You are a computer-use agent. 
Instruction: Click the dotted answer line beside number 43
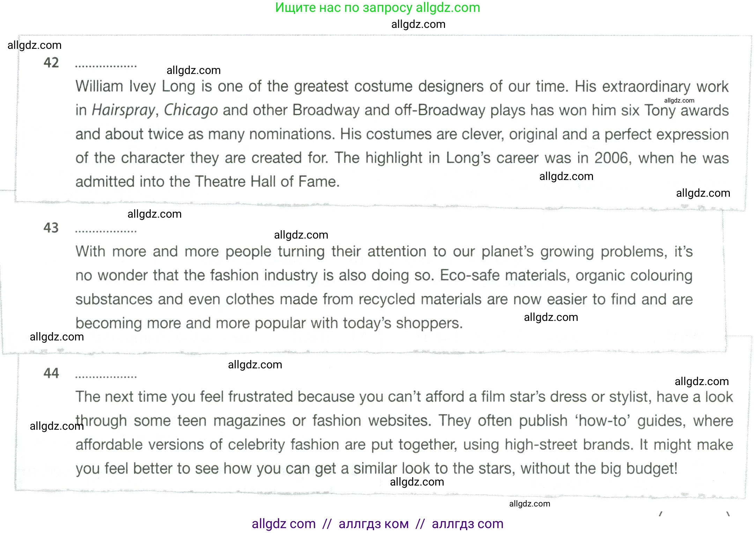pos(106,231)
